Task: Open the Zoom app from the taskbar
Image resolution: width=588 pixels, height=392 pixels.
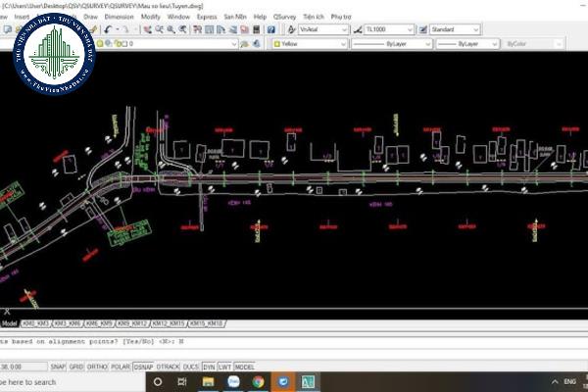Action: (232, 381)
